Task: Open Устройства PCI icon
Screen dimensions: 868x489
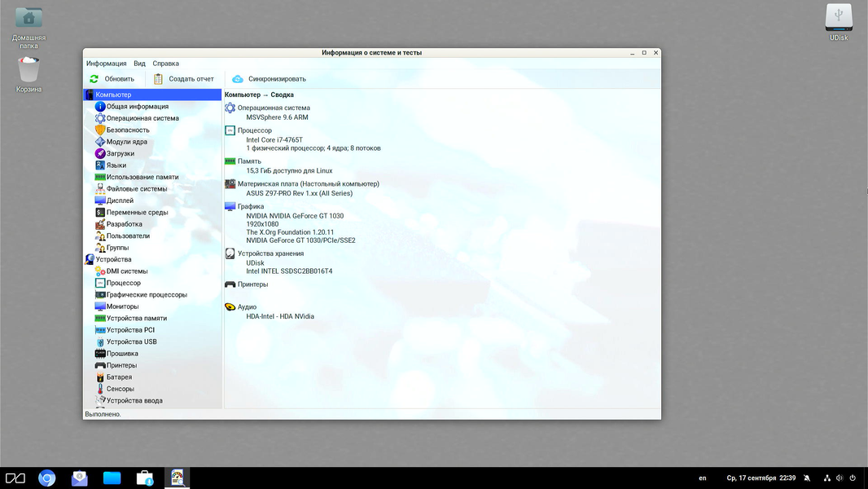Action: click(100, 330)
